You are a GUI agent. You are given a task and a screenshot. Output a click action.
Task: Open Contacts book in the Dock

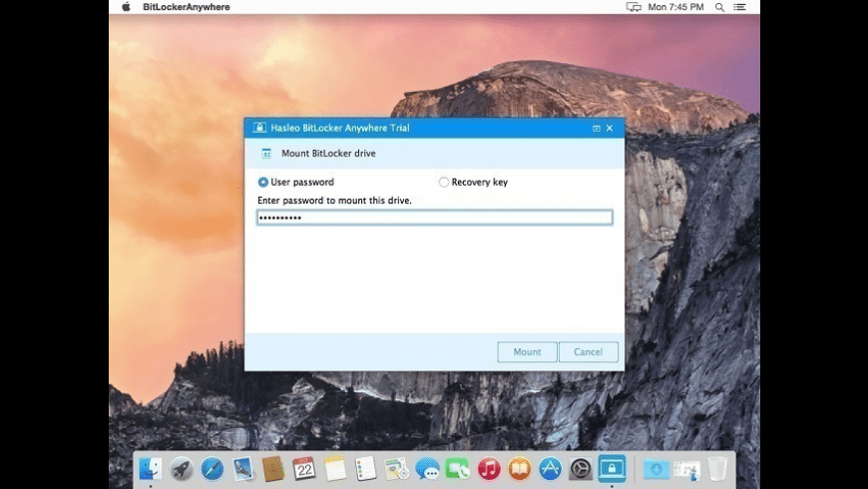[273, 469]
